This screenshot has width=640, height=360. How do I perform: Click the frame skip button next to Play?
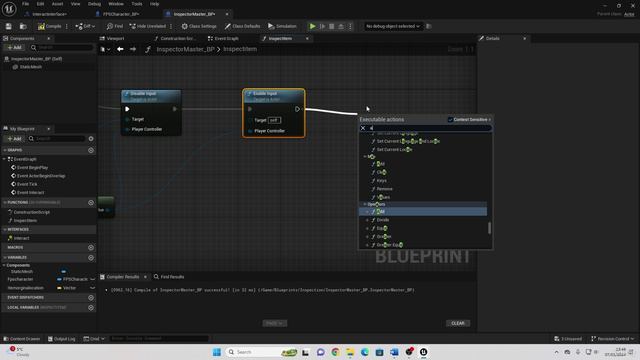click(322, 26)
